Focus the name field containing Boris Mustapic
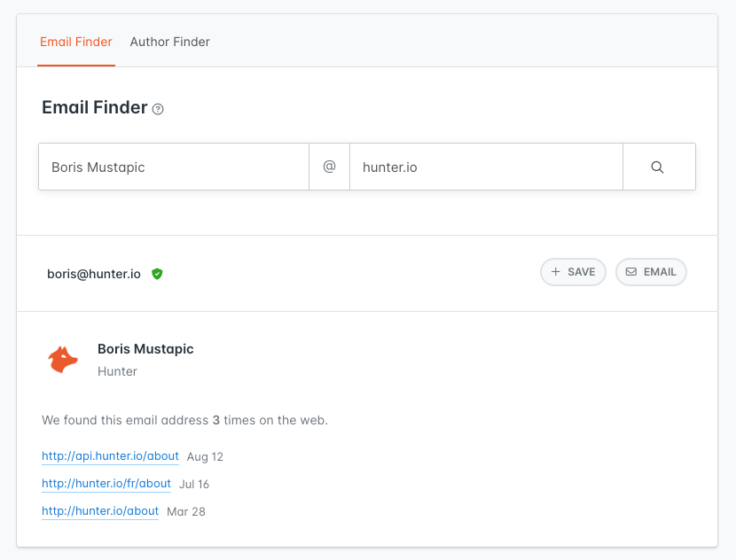The image size is (736, 560). (174, 167)
